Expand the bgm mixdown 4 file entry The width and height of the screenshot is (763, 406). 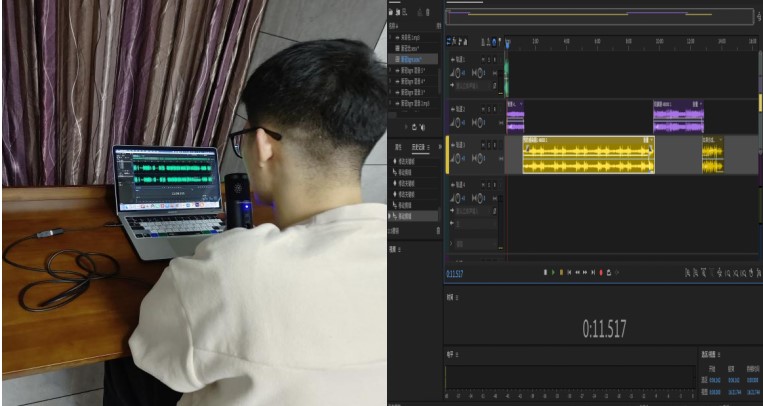390,82
